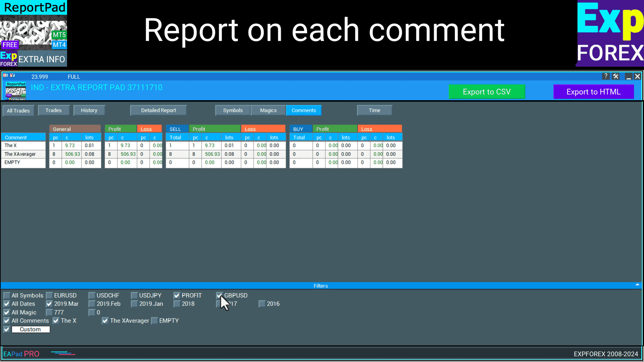Uncheck the All Comments filter
Screen dimensions: 644x362
point(7,321)
